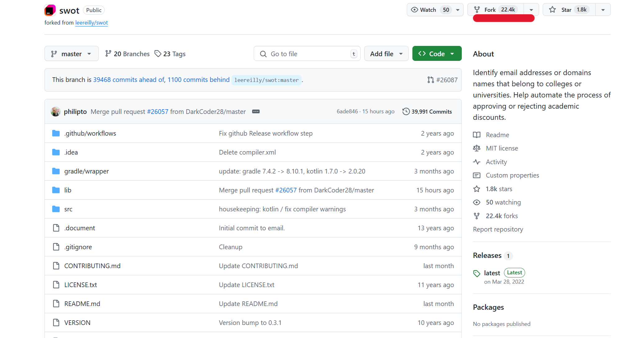Click the latest release tag icon
This screenshot has height=338, width=644.
click(477, 273)
